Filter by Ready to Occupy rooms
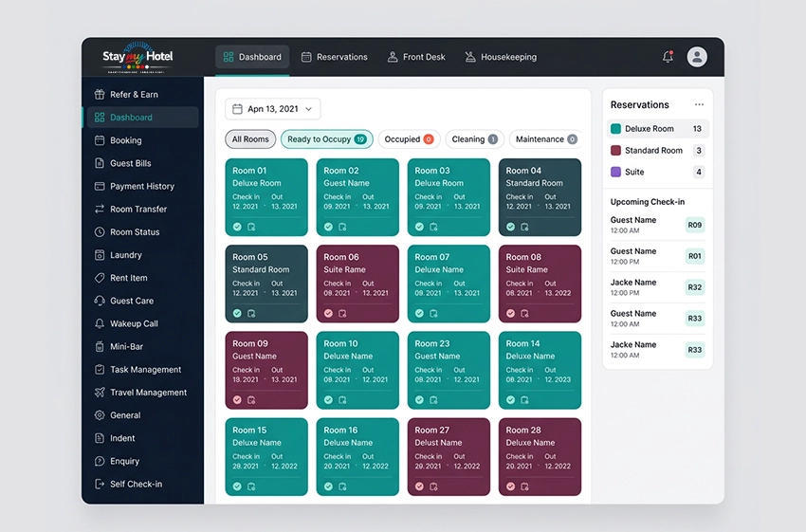Viewport: 806px width, 532px height. coord(327,139)
